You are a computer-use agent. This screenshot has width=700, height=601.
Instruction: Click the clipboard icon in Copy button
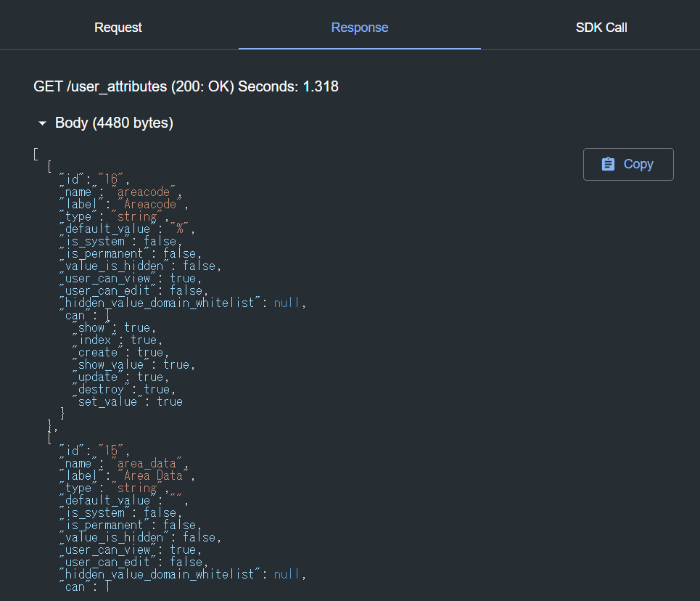tap(608, 164)
